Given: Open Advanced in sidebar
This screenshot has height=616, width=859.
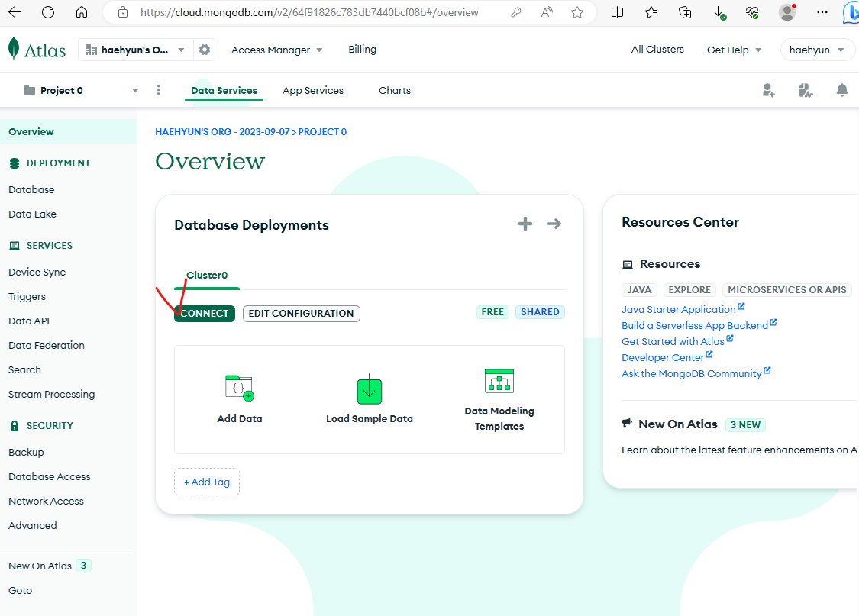Looking at the screenshot, I should click(x=33, y=526).
